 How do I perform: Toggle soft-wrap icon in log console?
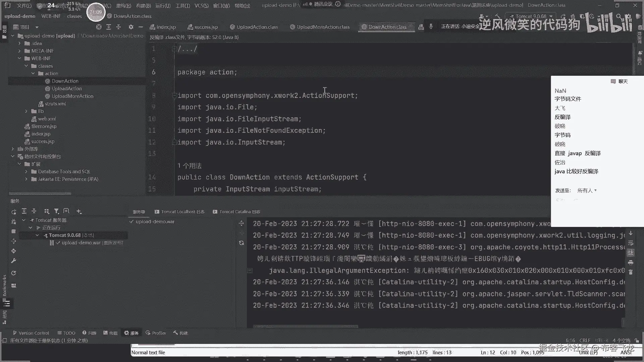tap(631, 243)
